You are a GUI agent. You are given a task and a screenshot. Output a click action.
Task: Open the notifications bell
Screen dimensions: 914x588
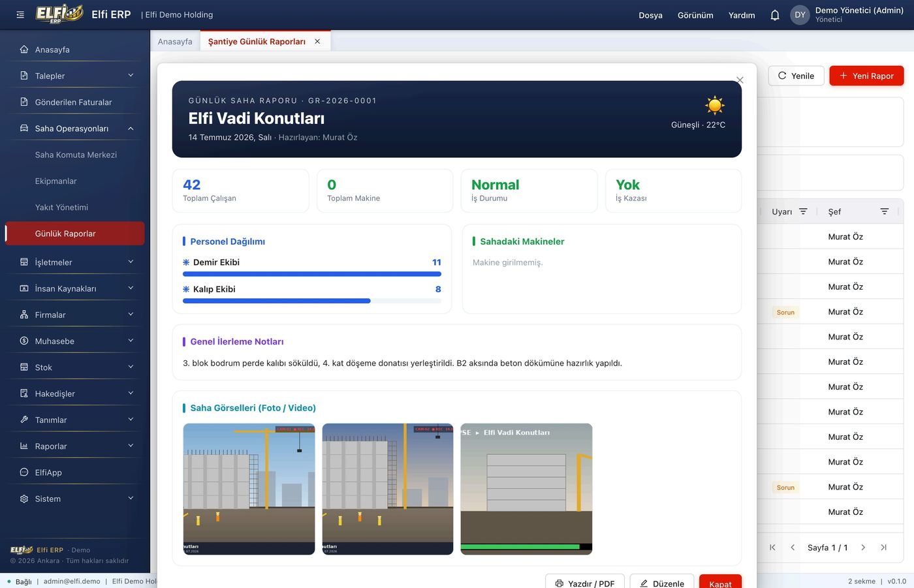click(775, 15)
